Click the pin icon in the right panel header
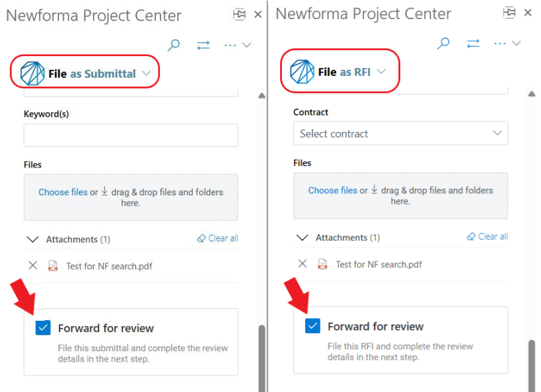541x392 pixels. (509, 13)
